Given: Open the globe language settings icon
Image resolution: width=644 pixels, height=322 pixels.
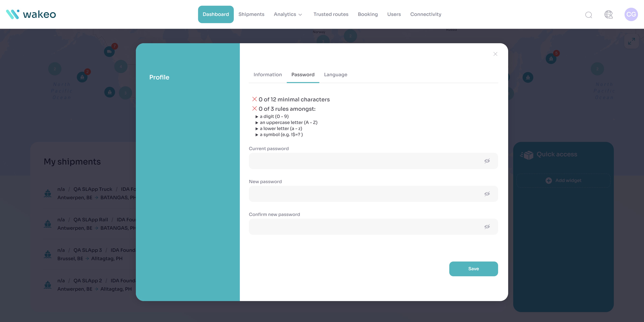Looking at the screenshot, I should pos(608,14).
